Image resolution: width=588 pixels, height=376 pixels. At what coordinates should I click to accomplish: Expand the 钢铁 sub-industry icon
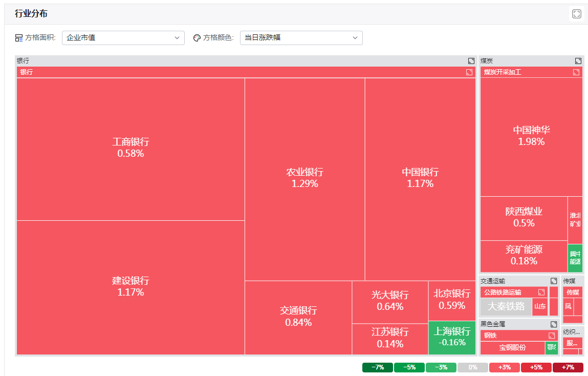coord(552,336)
